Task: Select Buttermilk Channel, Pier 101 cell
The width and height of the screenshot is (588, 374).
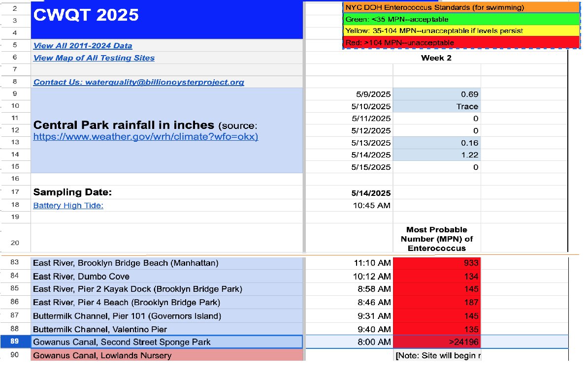Action: [166, 316]
